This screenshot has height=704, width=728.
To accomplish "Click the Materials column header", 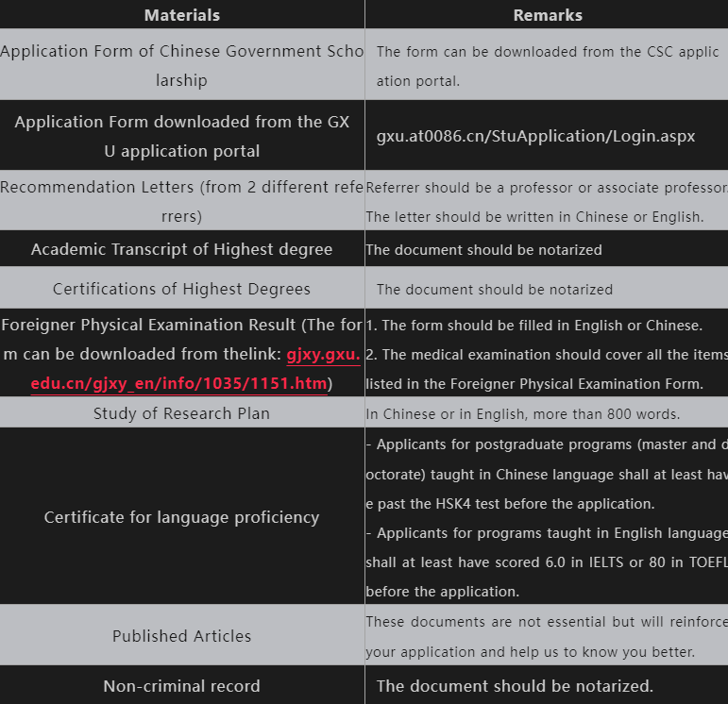I will point(182,15).
